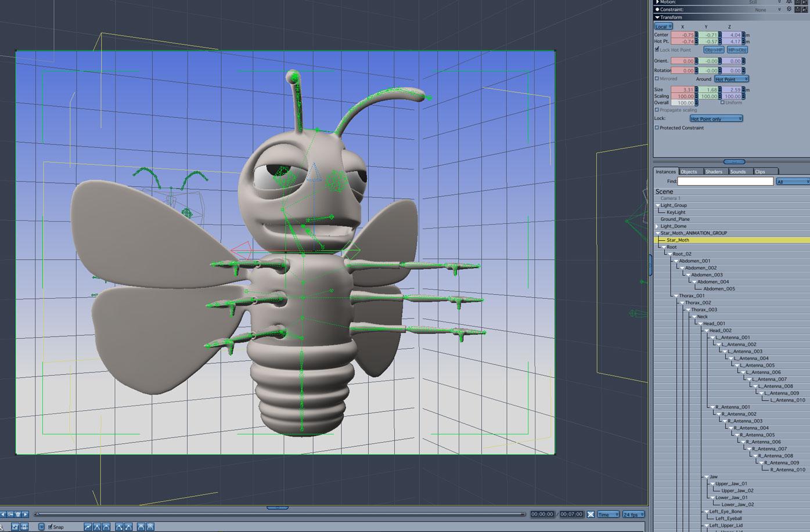
Task: Enable the Mirrored checkbox
Action: [x=657, y=78]
